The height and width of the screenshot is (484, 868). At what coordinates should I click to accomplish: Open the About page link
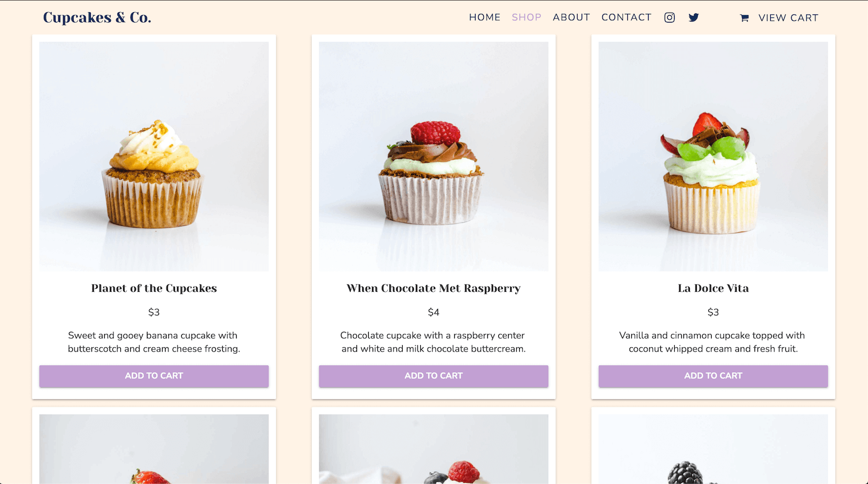(x=571, y=17)
